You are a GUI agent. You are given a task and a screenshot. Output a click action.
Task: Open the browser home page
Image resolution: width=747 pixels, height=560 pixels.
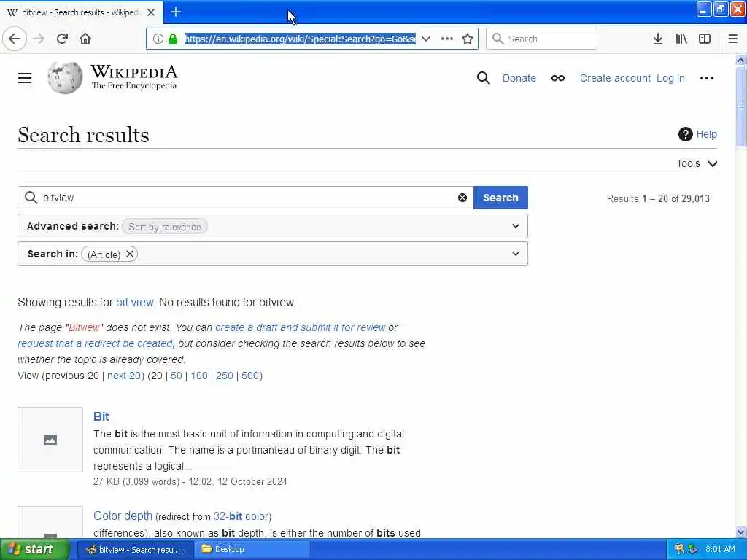pyautogui.click(x=85, y=39)
